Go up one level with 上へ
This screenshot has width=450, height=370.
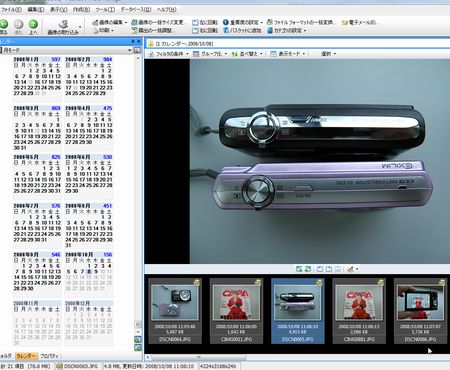click(33, 27)
